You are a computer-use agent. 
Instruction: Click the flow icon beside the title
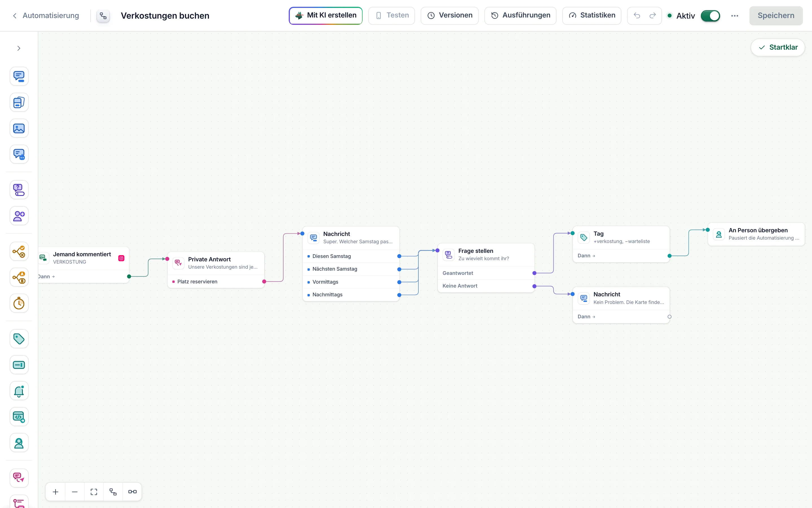tap(103, 16)
